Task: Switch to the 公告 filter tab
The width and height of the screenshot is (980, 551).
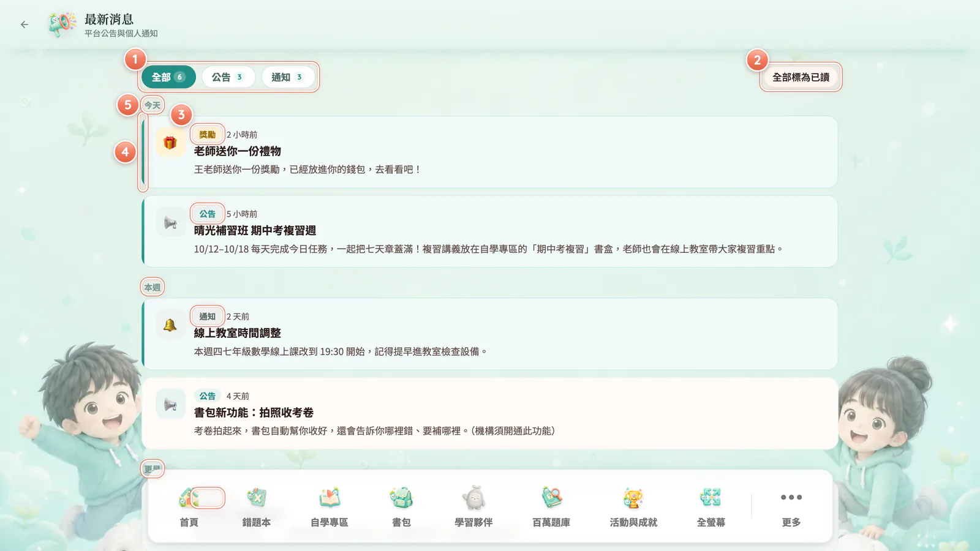Action: tap(227, 77)
